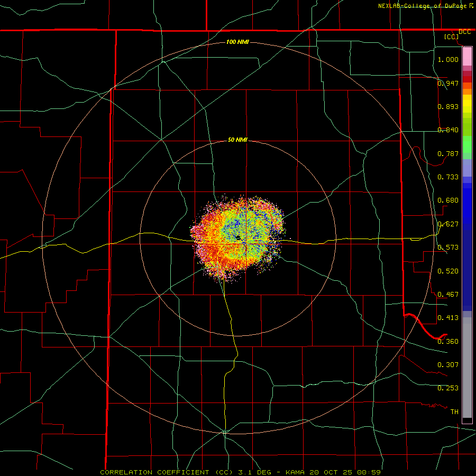This screenshot has height=476, width=476.
Task: Click the 0.947 legend value
Action: [x=448, y=83]
